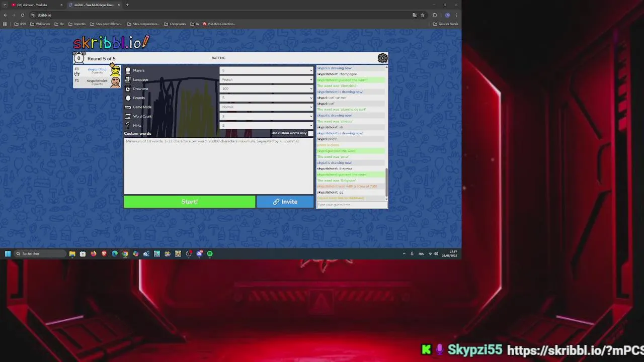Click the Rechercher taskbar search box

[40, 254]
